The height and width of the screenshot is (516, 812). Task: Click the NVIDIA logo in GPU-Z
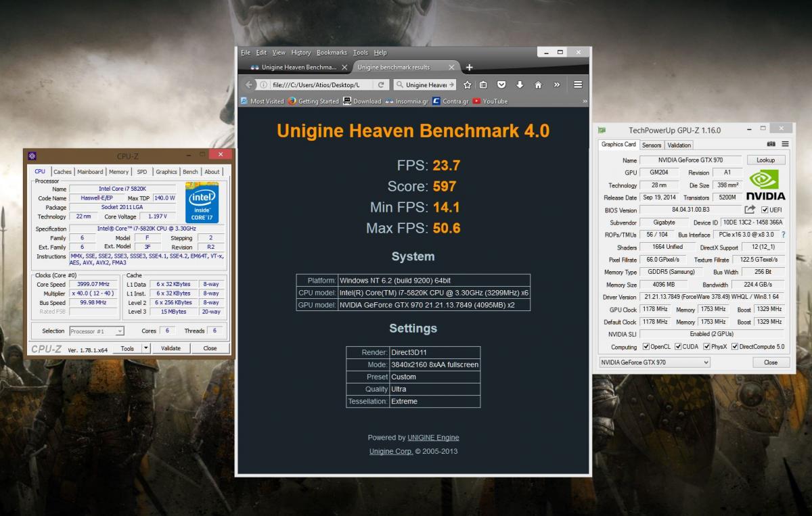[765, 184]
